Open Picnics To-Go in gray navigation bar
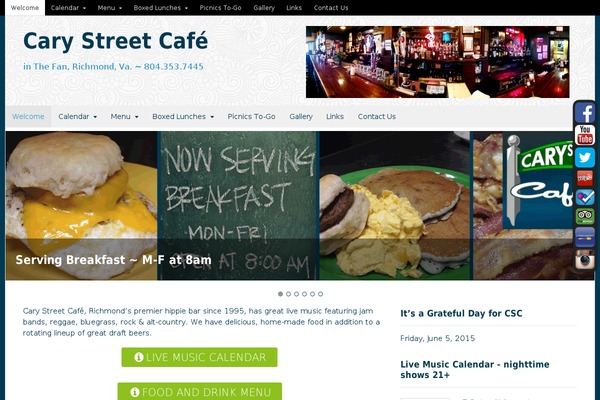Image resolution: width=600 pixels, height=400 pixels. point(251,116)
